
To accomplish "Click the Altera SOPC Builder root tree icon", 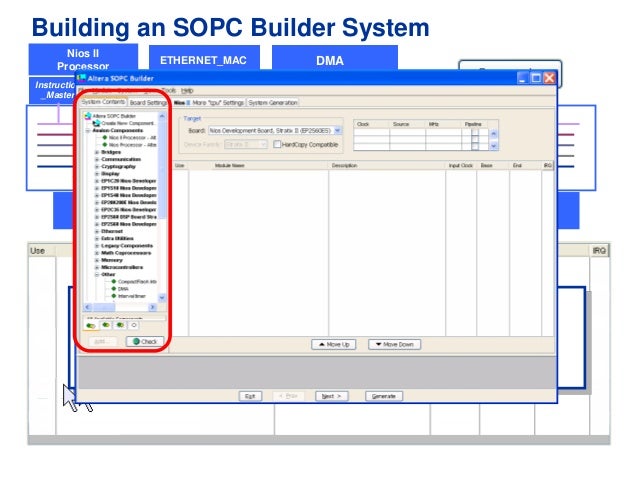I will 88,116.
